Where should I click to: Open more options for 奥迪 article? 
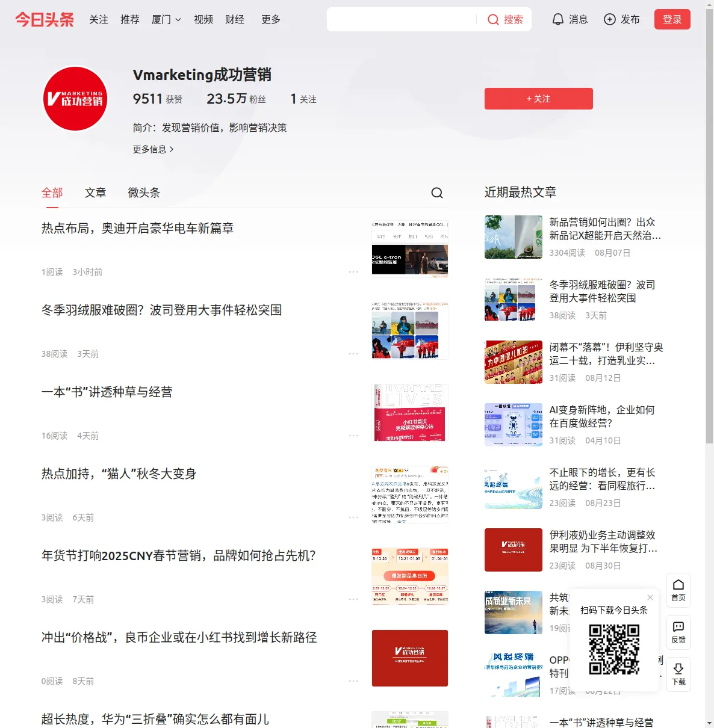click(x=353, y=272)
